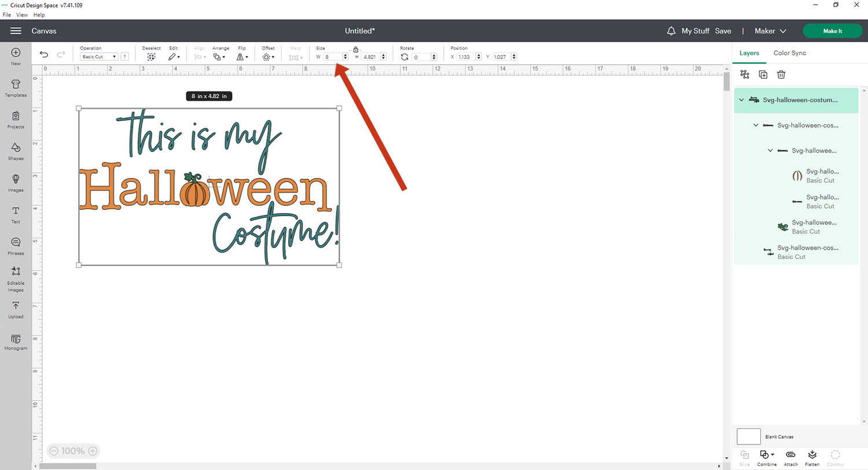This screenshot has width=868, height=470.
Task: Open the Operation Basic Cut dropdown
Action: (98, 57)
